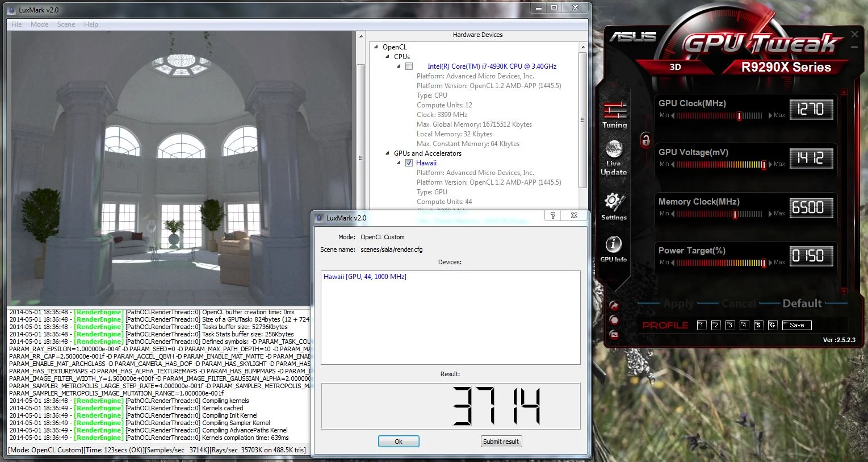This screenshot has height=462, width=868.
Task: Select the S profile button
Action: [758, 325]
